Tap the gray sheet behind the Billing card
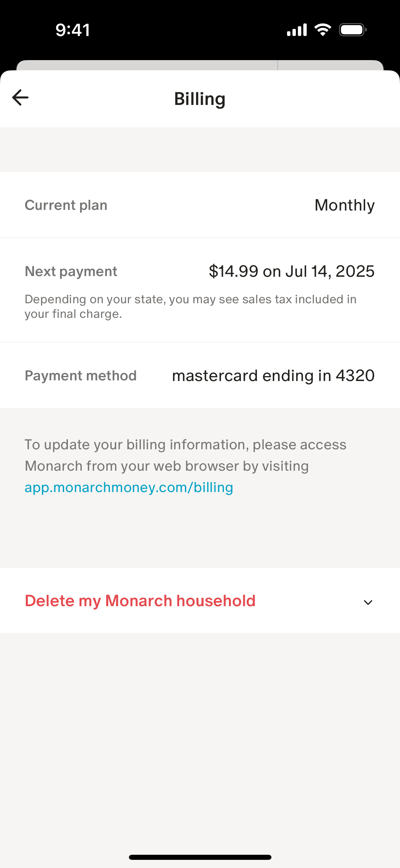The height and width of the screenshot is (868, 400). [200, 65]
